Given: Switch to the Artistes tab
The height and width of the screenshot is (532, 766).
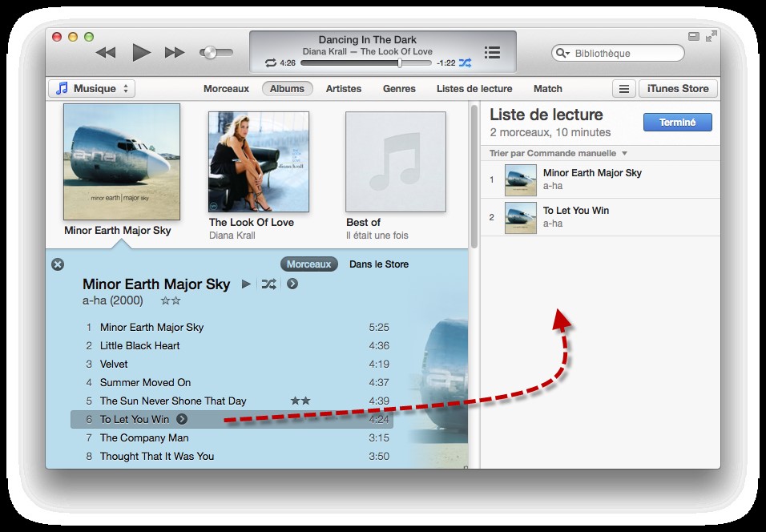Looking at the screenshot, I should [344, 89].
